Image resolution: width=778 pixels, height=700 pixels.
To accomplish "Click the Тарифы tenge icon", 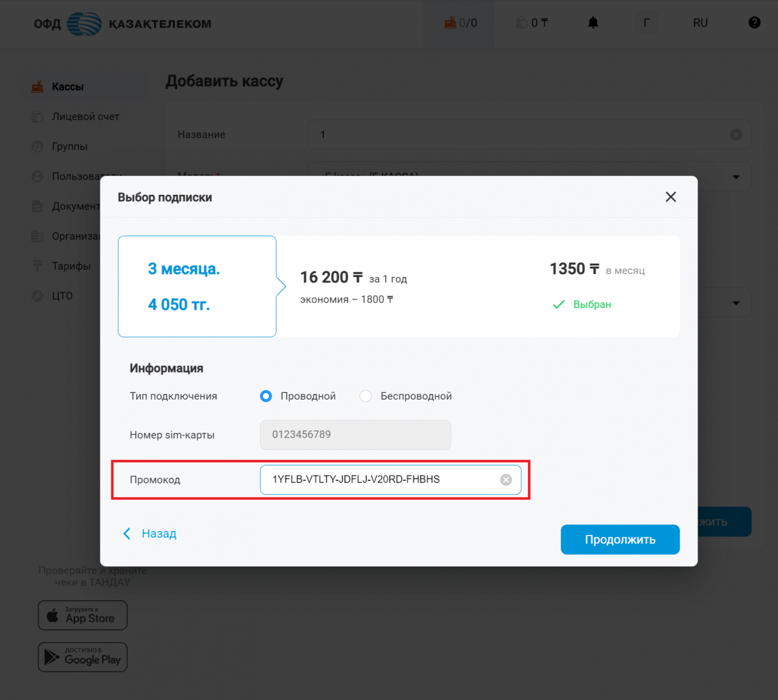I will [37, 266].
